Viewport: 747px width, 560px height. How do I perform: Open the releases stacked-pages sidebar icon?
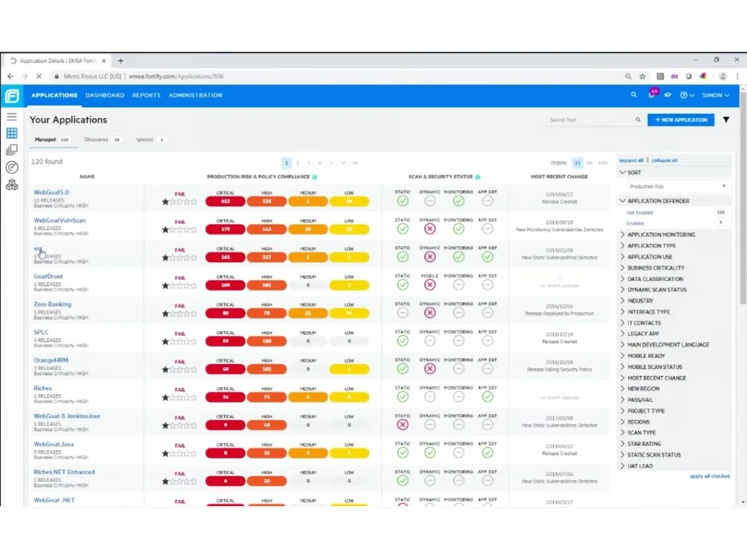[x=12, y=150]
